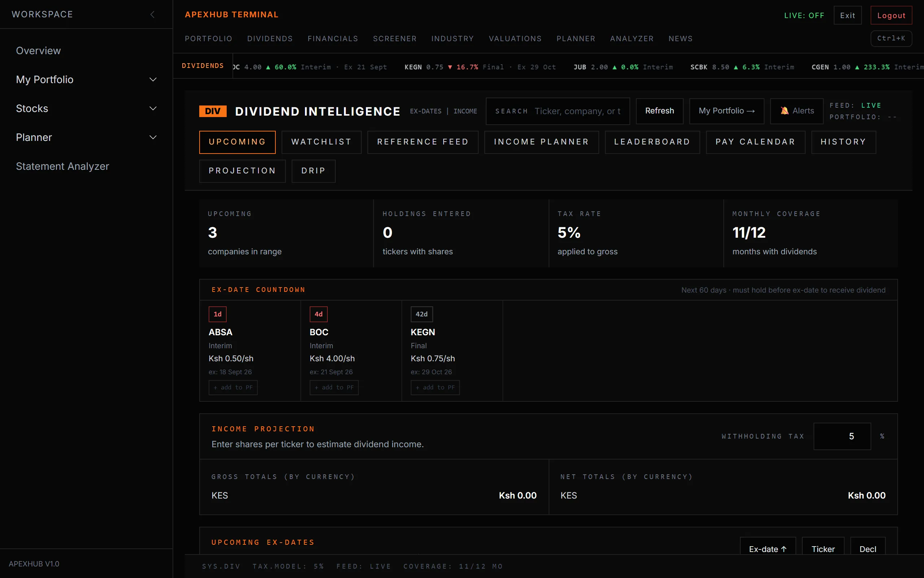Image resolution: width=924 pixels, height=578 pixels.
Task: Open the Ctrl+K command palette button
Action: click(891, 38)
